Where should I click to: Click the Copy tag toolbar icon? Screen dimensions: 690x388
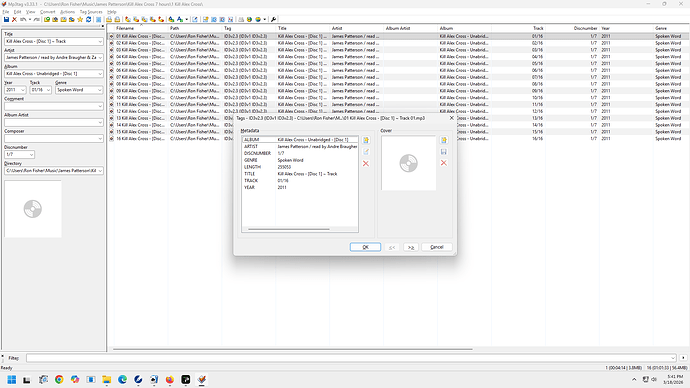[x=109, y=19]
